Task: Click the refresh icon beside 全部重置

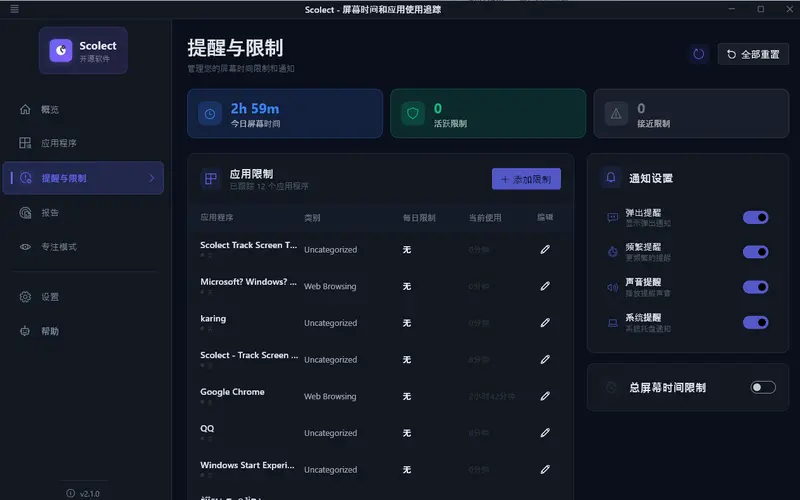Action: 698,54
